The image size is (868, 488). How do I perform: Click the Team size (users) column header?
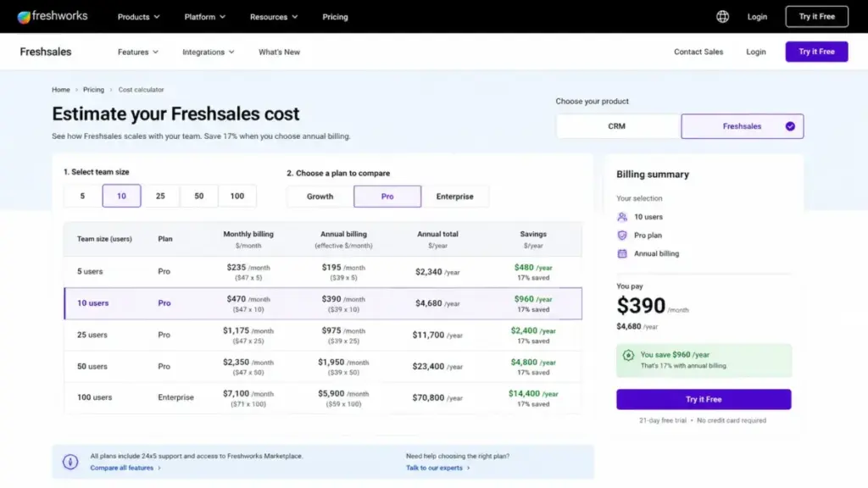coord(104,239)
